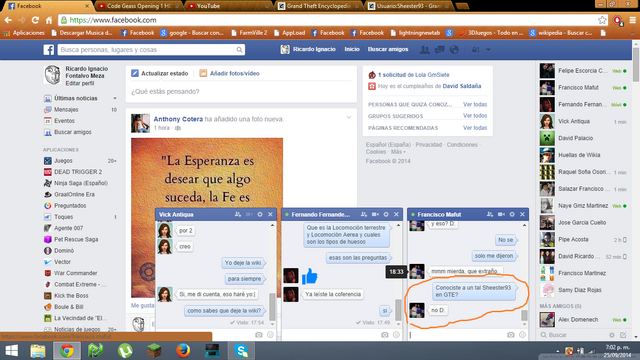Switch to the YouTube browser tab
Viewport: 640px width, 360px height.
(x=228, y=6)
